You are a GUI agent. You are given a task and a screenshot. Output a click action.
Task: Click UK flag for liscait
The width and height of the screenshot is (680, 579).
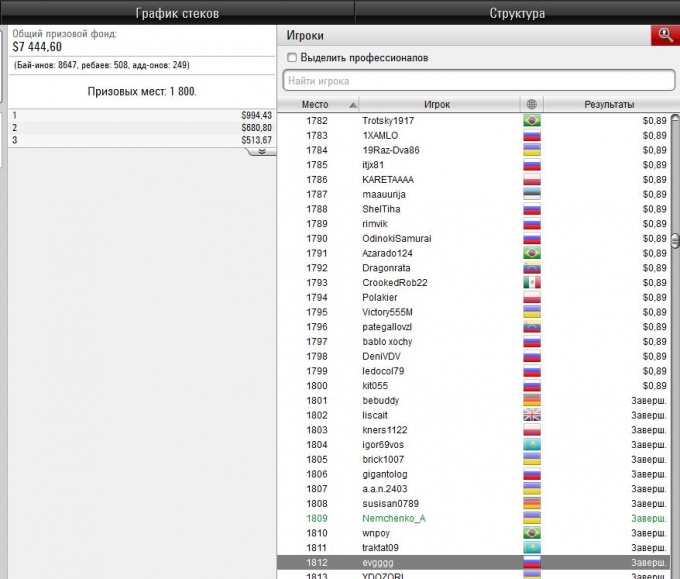532,415
